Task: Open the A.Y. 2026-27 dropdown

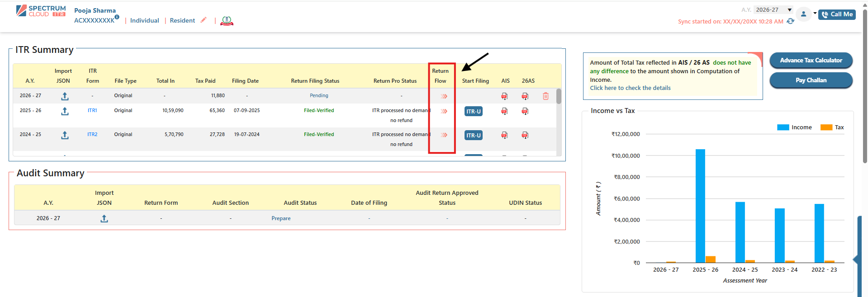Action: click(774, 9)
